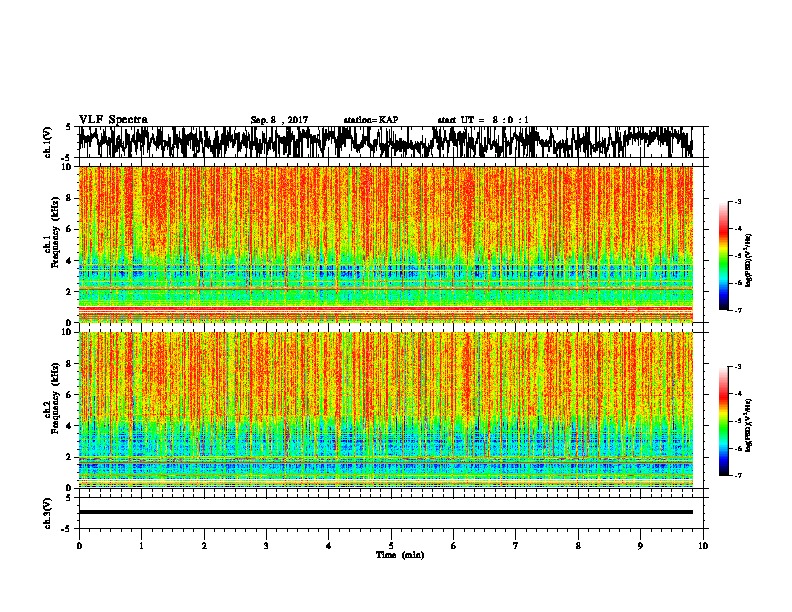
Task: Click the "8" kHz tick on ch.1 axis
Action: (x=70, y=198)
